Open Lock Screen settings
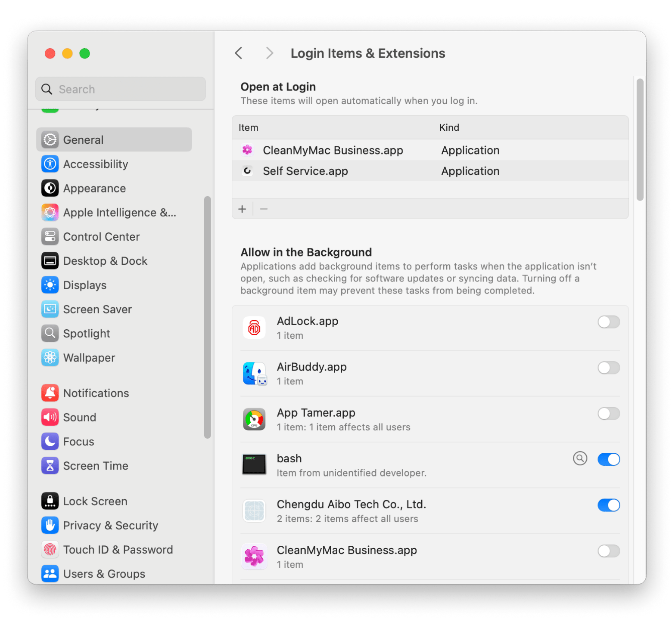This screenshot has width=672, height=625. (x=114, y=501)
